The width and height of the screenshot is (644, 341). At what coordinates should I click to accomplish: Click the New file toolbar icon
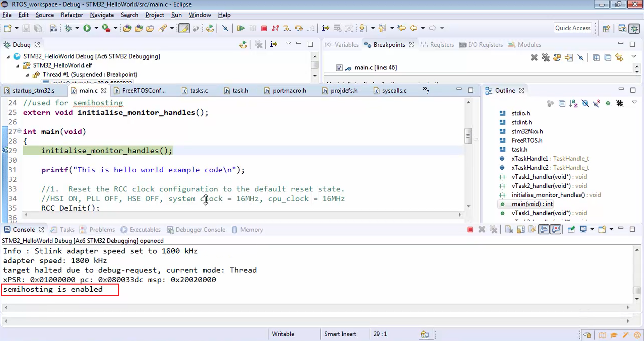pos(7,28)
